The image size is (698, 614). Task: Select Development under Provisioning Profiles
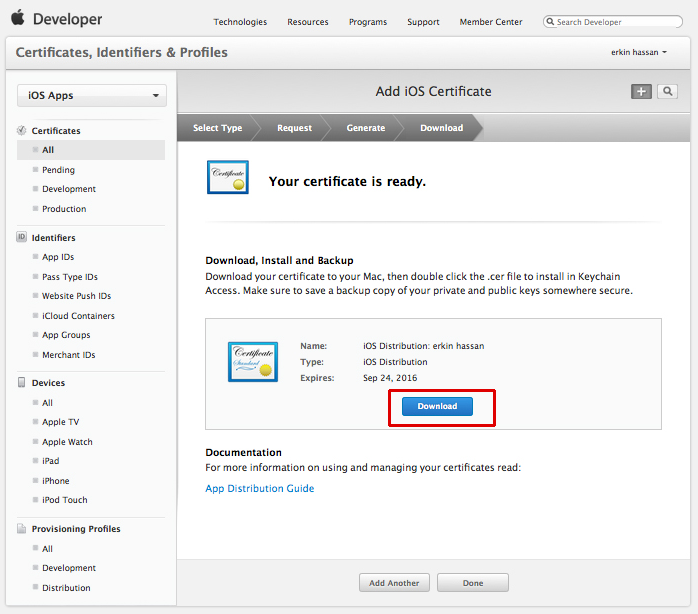click(69, 568)
